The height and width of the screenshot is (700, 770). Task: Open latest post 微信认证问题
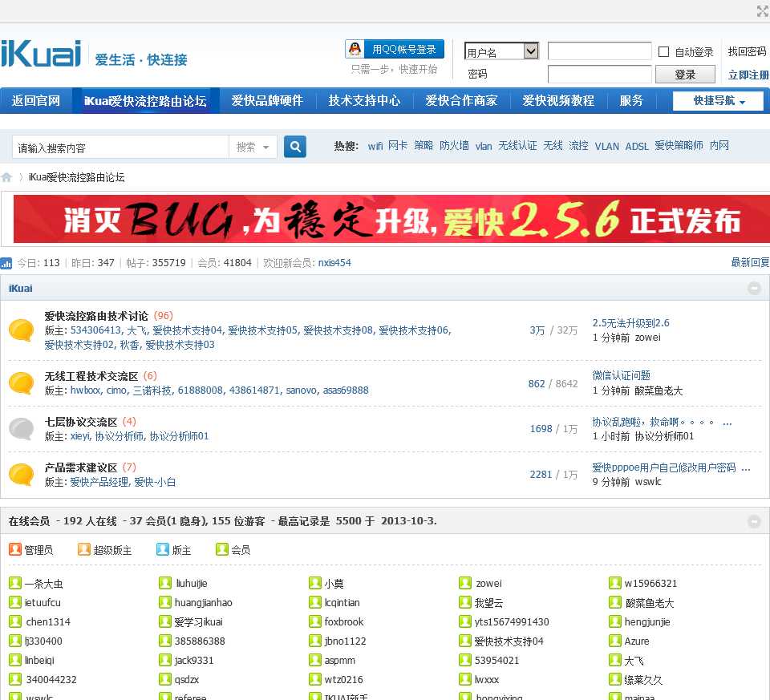(x=621, y=375)
